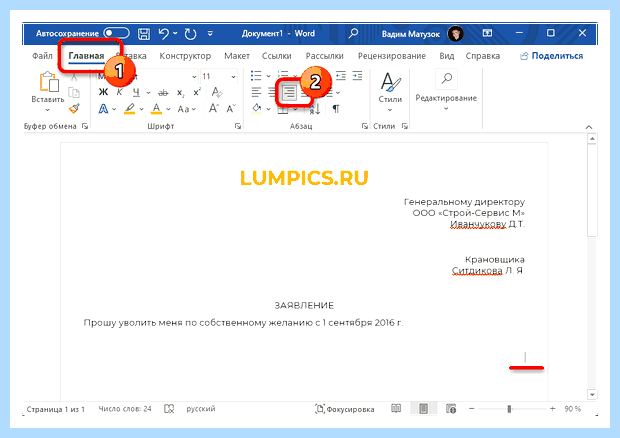Expand the font name dropdown arrow

click(x=194, y=76)
